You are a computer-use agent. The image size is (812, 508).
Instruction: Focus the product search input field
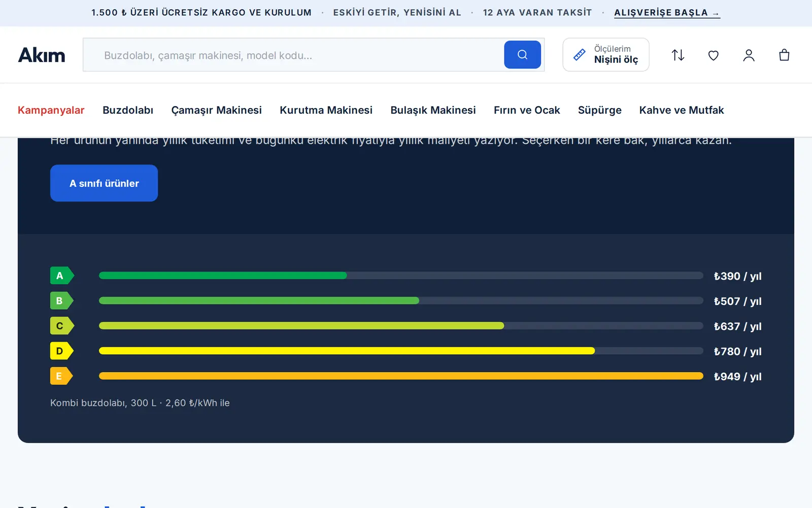293,55
